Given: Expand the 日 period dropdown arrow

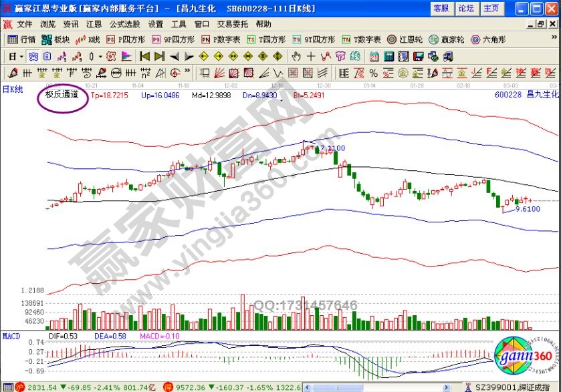Looking at the screenshot, I should (x=21, y=56).
